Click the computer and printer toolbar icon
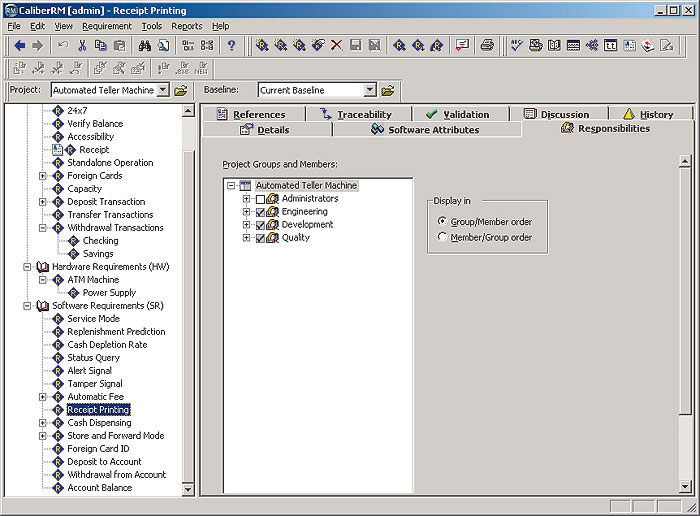 click(535, 45)
